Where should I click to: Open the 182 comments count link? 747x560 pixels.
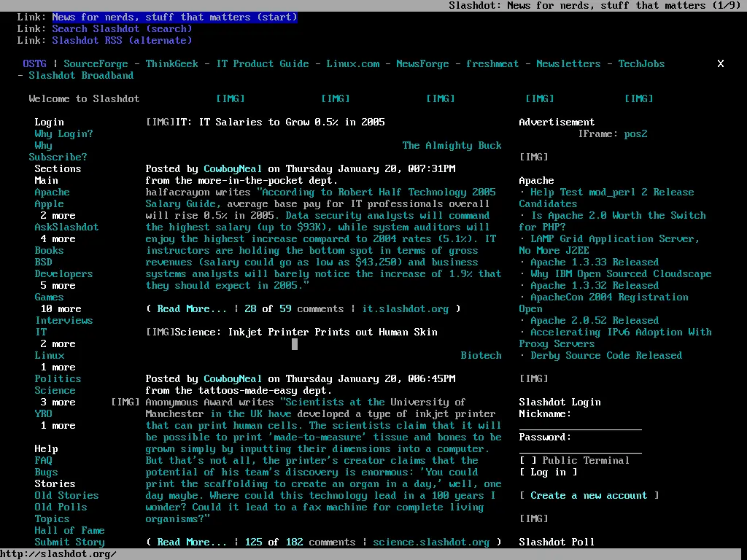(x=295, y=542)
